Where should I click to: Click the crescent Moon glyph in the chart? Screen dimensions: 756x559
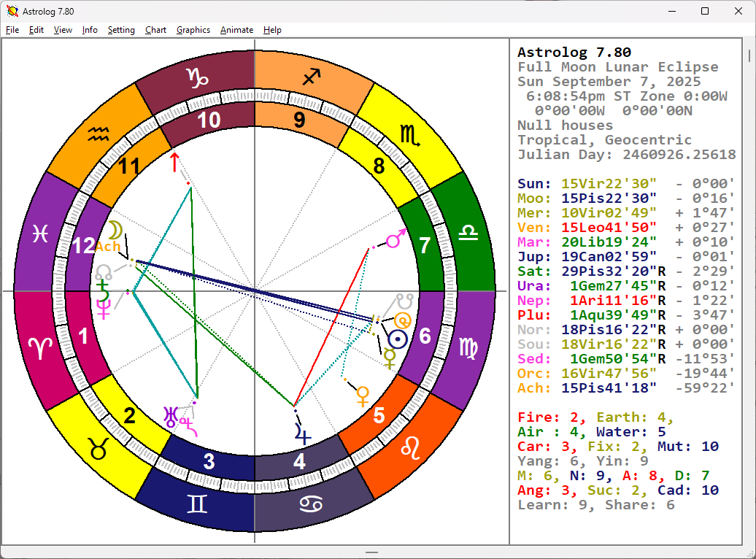point(115,231)
